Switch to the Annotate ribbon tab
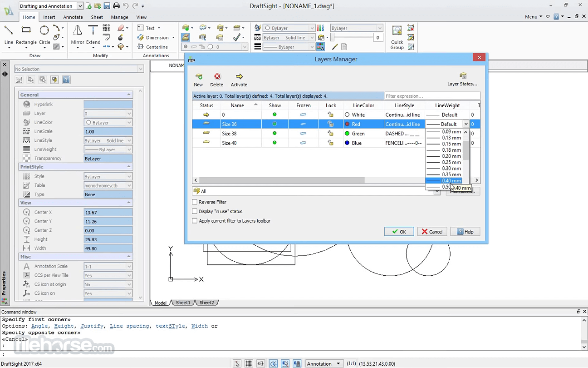Image resolution: width=588 pixels, height=368 pixels. point(73,17)
